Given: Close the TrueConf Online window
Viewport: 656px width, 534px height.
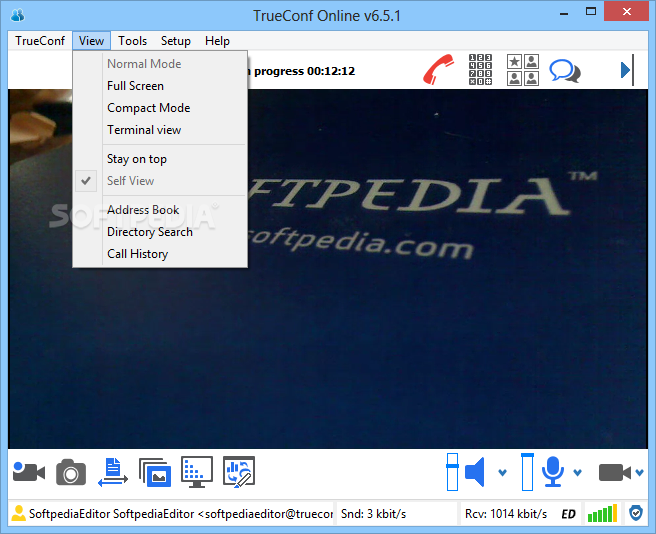Looking at the screenshot, I should tap(626, 11).
